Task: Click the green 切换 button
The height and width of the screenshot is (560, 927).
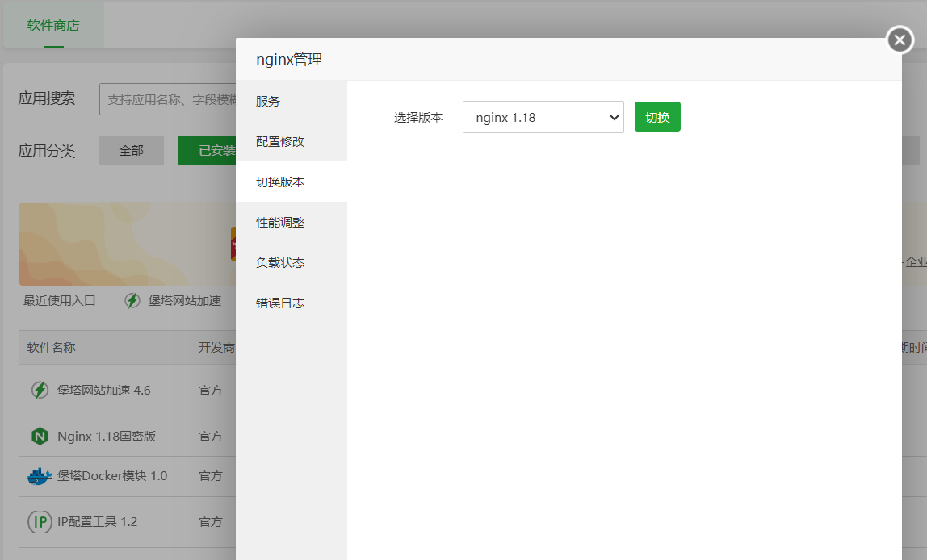Action: (x=657, y=117)
